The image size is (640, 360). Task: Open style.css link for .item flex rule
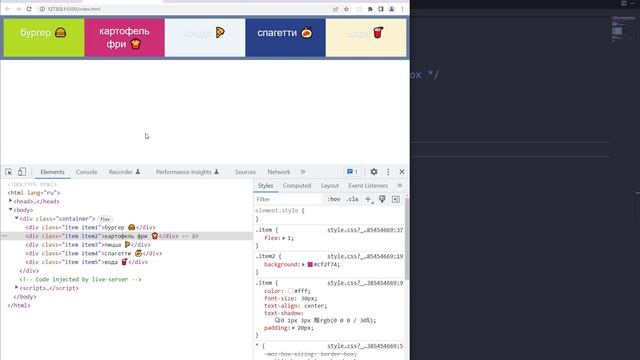[365, 230]
